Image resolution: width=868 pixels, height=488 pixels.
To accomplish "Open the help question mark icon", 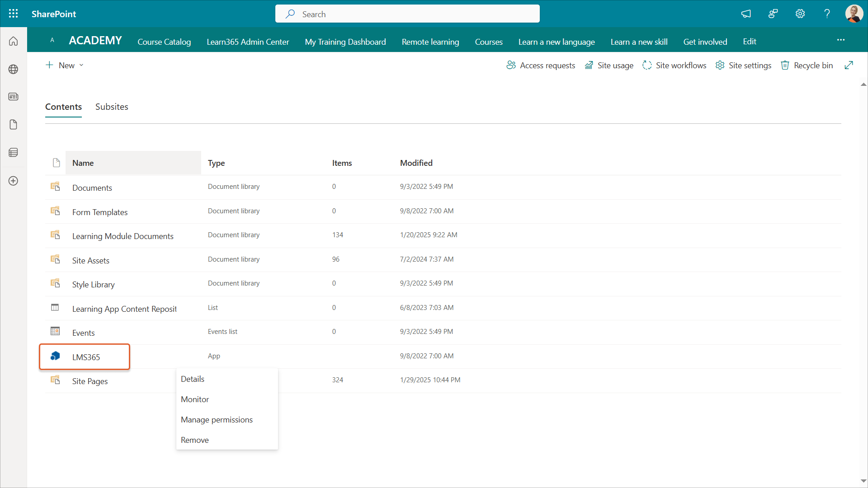I will [827, 14].
